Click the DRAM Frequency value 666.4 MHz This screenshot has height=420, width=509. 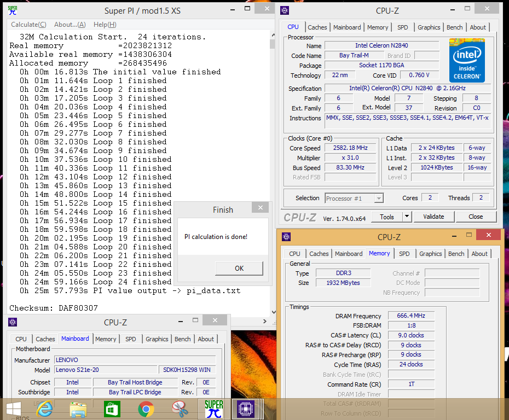click(x=411, y=316)
